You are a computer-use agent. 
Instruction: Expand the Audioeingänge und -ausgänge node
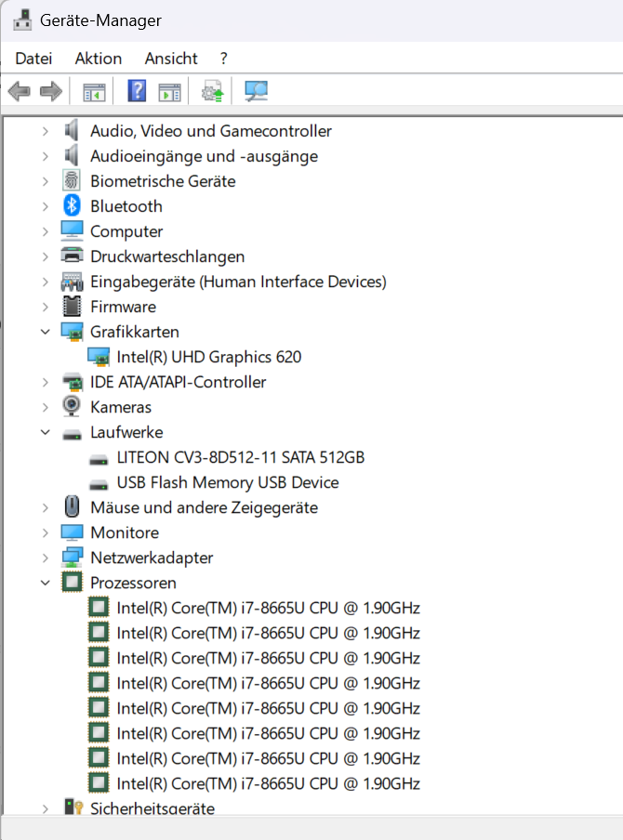coord(46,156)
